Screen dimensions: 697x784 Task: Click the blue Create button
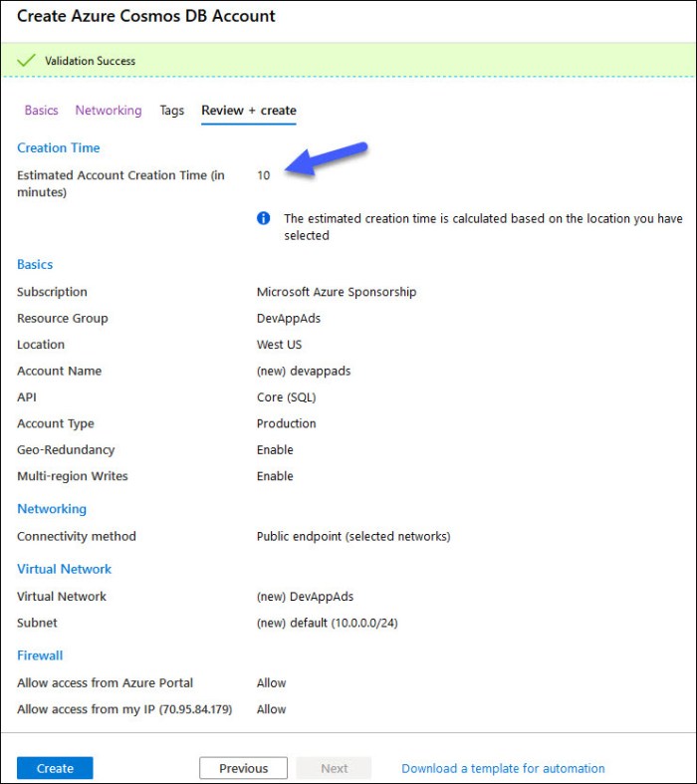point(55,768)
